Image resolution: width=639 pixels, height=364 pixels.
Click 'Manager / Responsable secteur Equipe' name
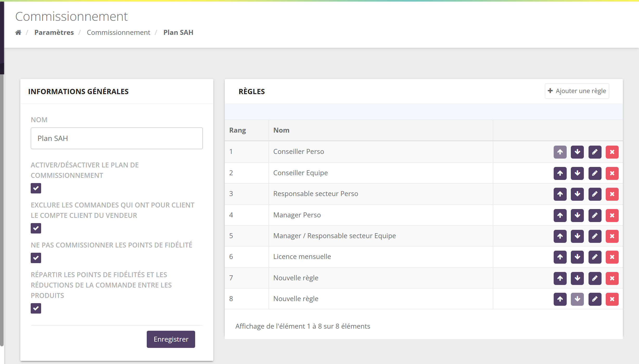[335, 236]
